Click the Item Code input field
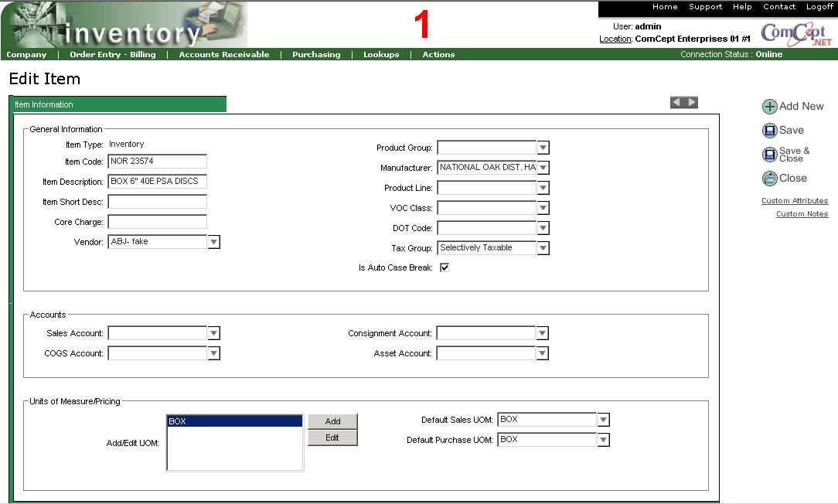 (157, 162)
